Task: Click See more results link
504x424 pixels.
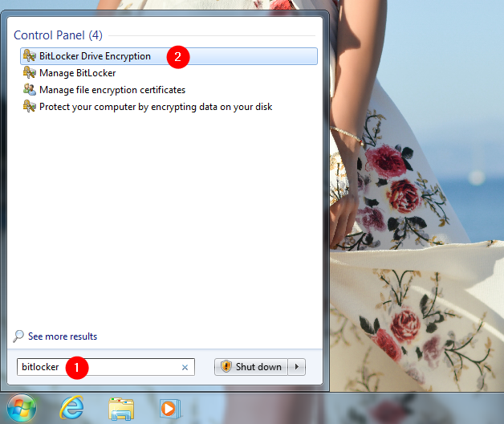Action: (x=63, y=336)
